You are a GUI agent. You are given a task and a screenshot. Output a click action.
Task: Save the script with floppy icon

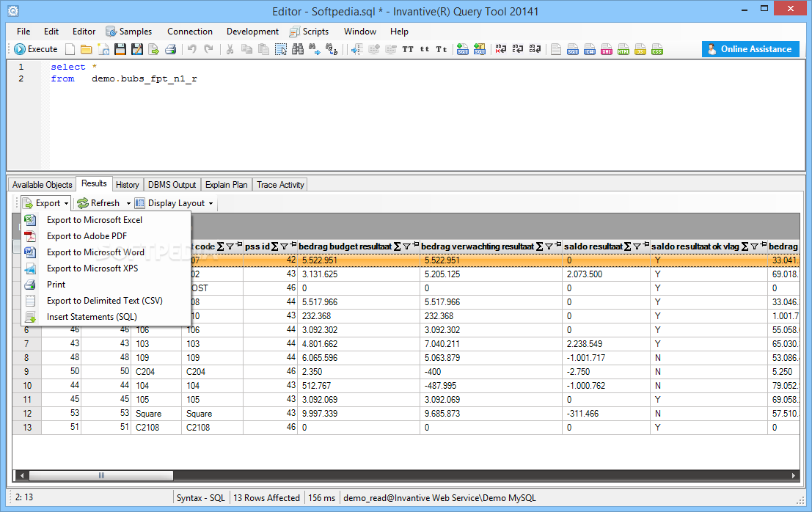[x=120, y=49]
